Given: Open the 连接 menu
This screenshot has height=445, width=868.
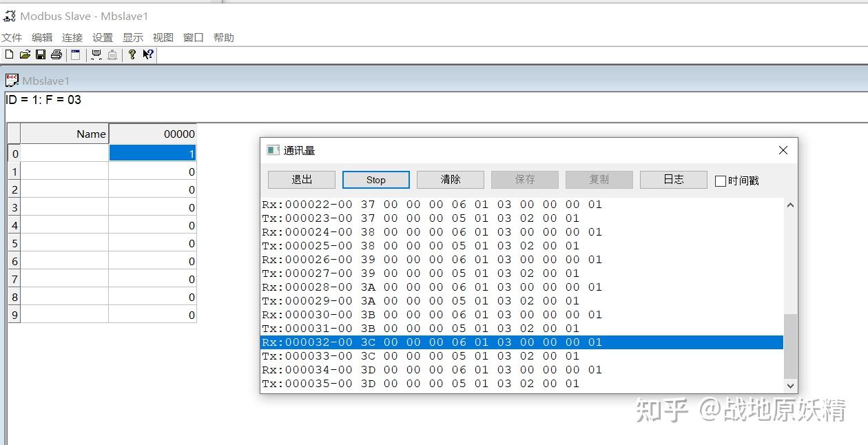Looking at the screenshot, I should pyautogui.click(x=72, y=38).
